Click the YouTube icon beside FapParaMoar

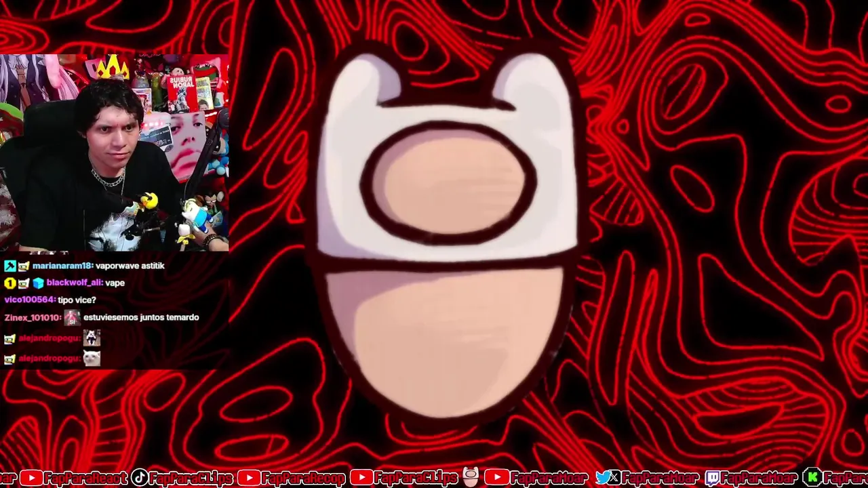coord(496,478)
